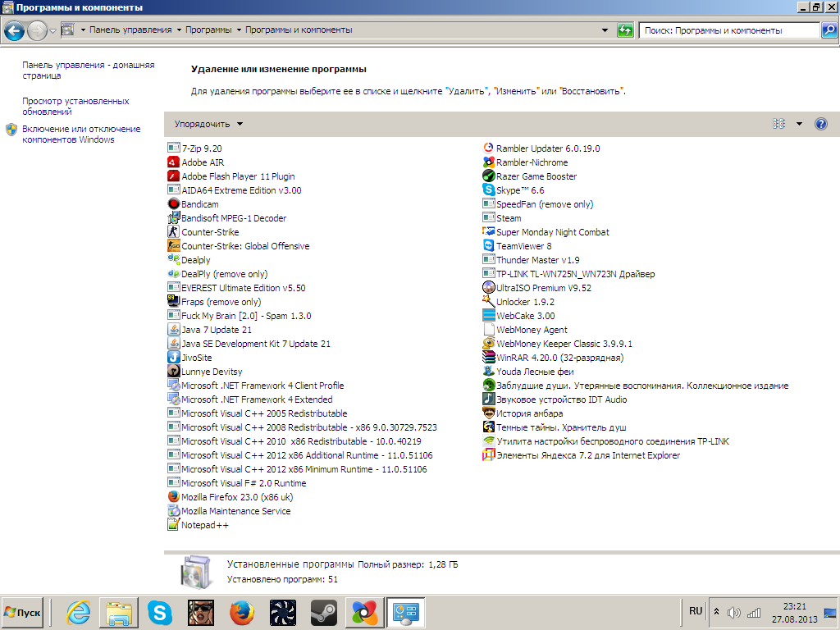840x630 pixels.
Task: Click the WebMoney Keeper Classic icon
Action: (x=488, y=344)
